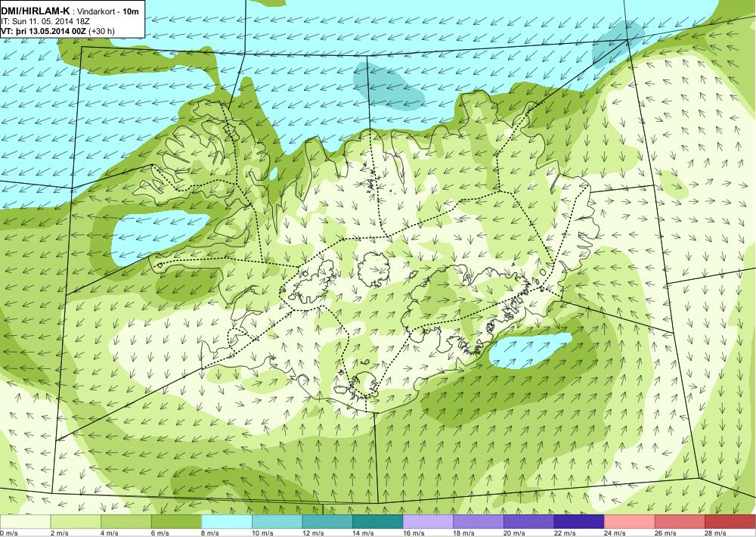Click the teal 12–14 m/s legend swatch
756x537 pixels.
pos(327,522)
